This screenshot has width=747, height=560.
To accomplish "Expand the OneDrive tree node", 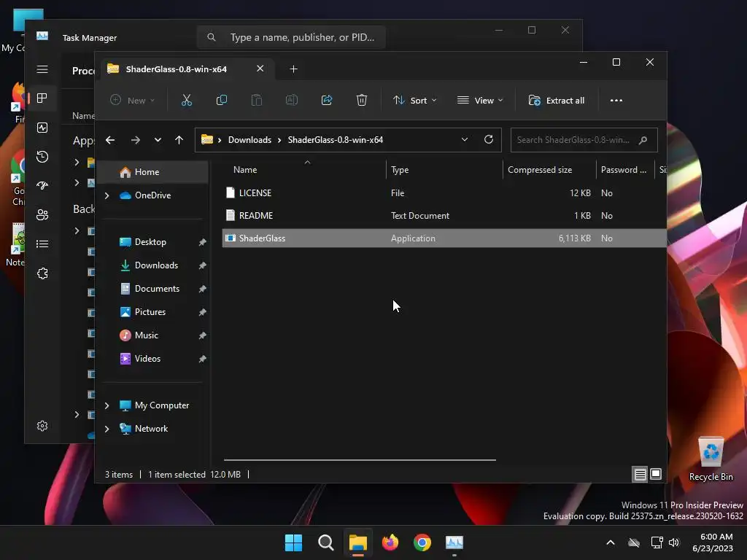I will 107,195.
